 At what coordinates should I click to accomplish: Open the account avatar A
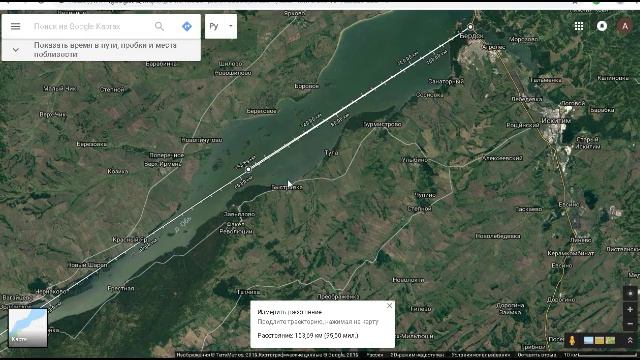[x=624, y=27]
